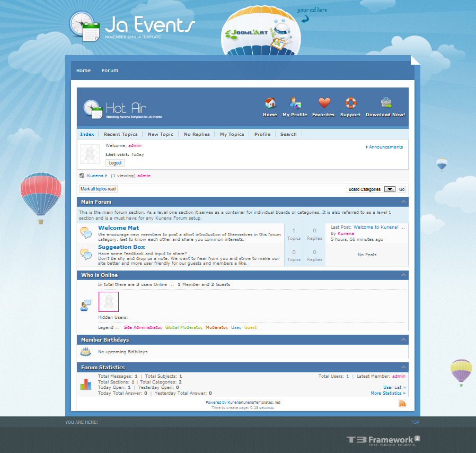Click the Download Now basket icon
Screen dimensions: 476x453
tap(386, 103)
